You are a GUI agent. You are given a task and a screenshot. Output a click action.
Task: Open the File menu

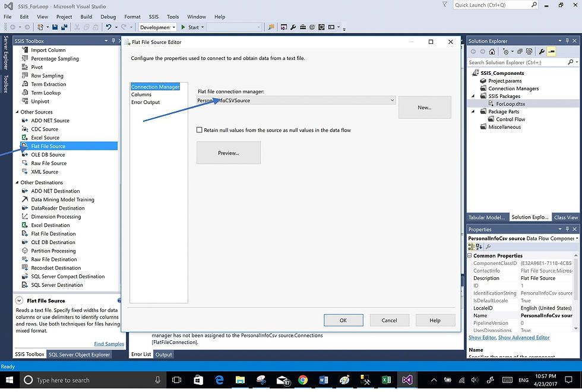(7, 17)
